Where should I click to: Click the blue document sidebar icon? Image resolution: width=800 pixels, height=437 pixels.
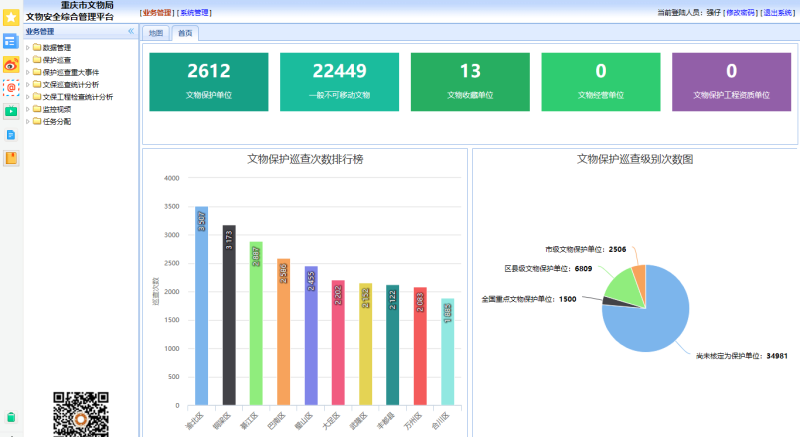click(11, 134)
